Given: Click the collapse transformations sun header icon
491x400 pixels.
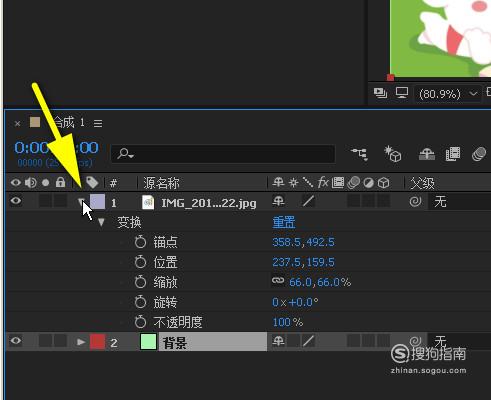Looking at the screenshot, I should (293, 182).
